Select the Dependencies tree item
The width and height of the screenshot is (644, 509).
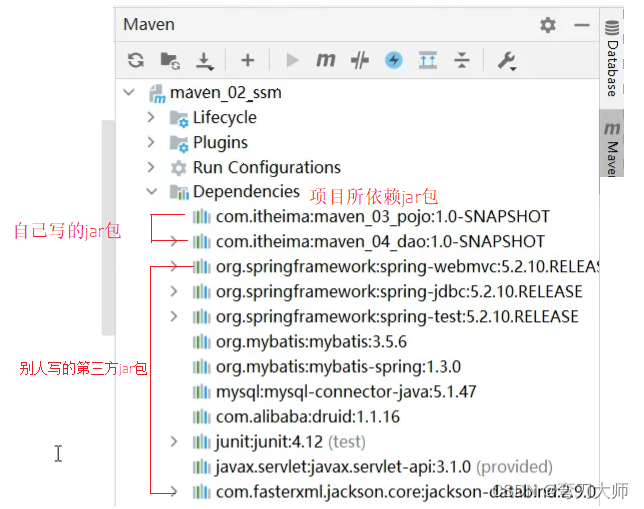[x=246, y=191]
